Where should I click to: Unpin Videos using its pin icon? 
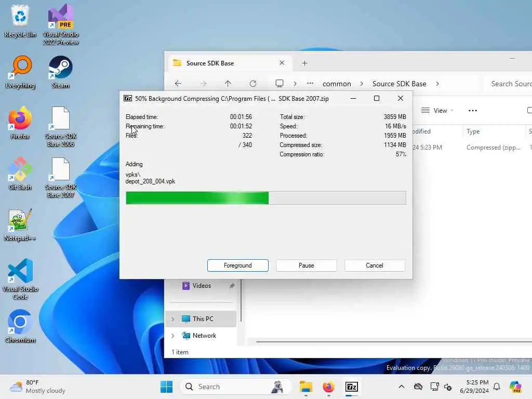pyautogui.click(x=232, y=286)
